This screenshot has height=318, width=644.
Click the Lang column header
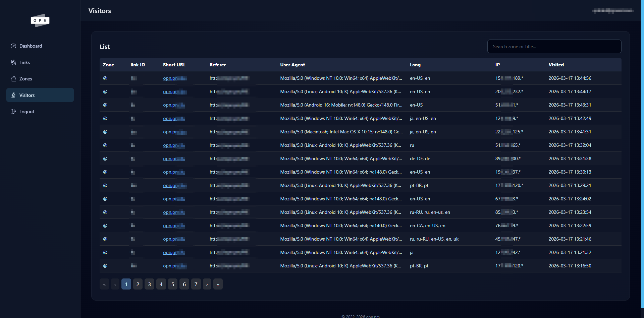pos(415,65)
